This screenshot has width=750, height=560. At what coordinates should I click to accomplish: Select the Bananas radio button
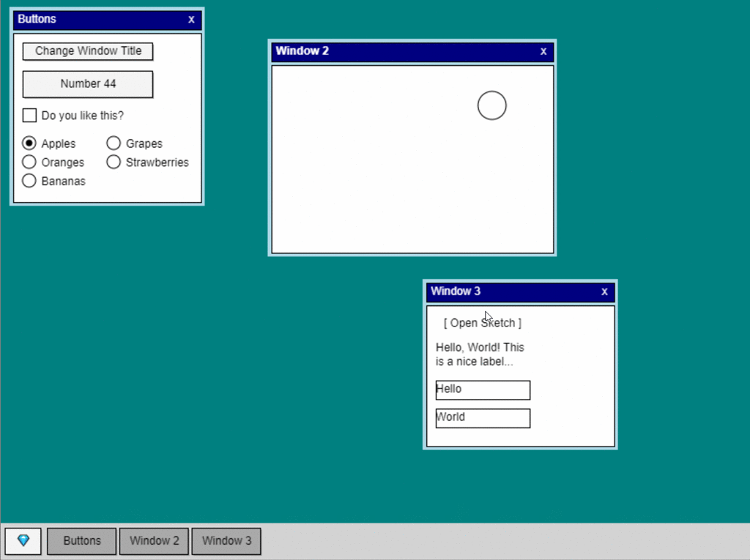coord(29,180)
